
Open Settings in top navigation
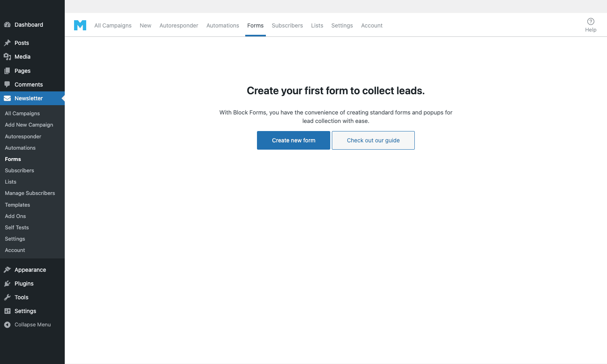[342, 25]
